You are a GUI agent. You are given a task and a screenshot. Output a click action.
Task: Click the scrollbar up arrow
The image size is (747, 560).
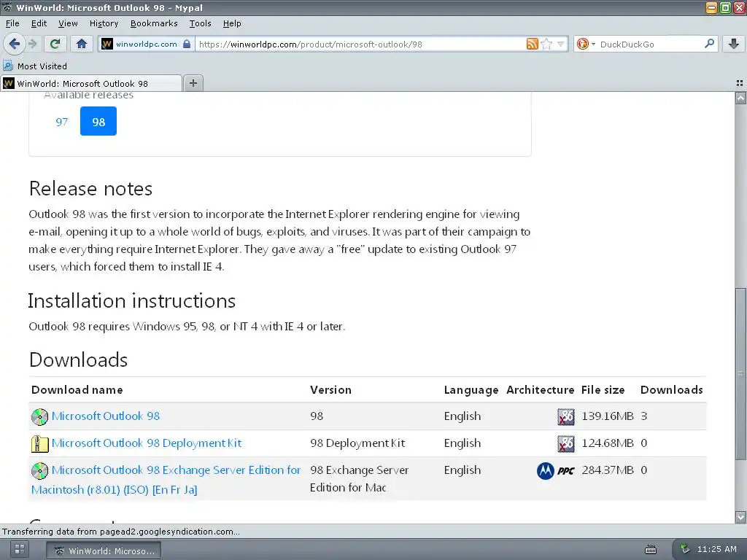741,98
